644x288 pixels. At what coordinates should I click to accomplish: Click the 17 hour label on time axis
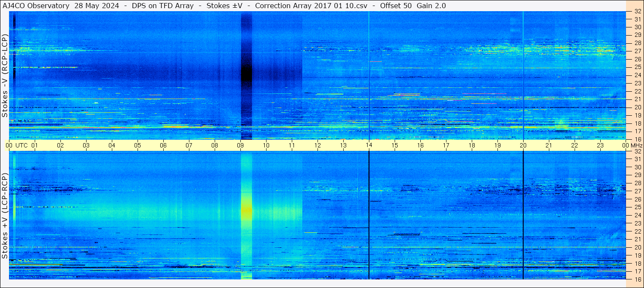[446, 145]
